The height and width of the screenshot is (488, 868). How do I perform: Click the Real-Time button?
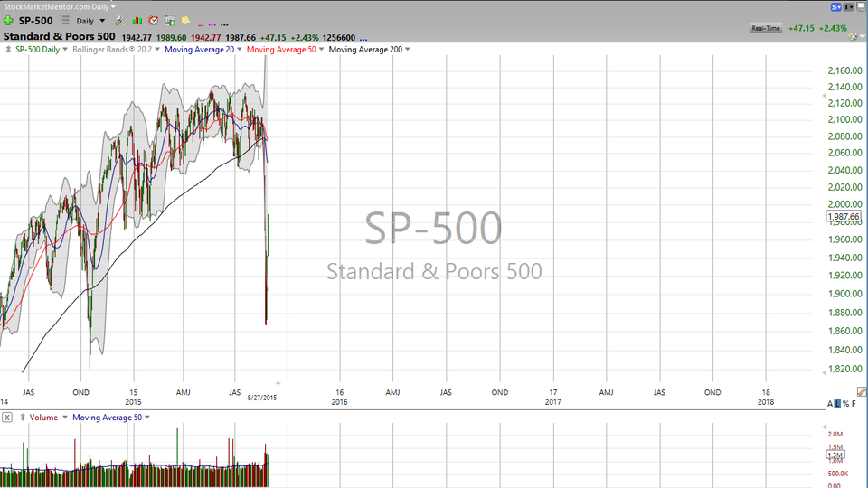pyautogui.click(x=766, y=28)
